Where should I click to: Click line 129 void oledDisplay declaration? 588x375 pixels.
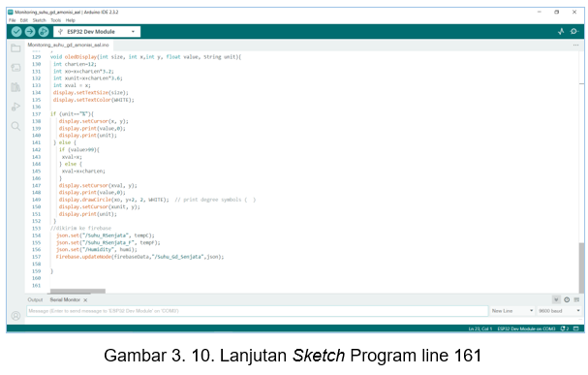[x=145, y=57]
